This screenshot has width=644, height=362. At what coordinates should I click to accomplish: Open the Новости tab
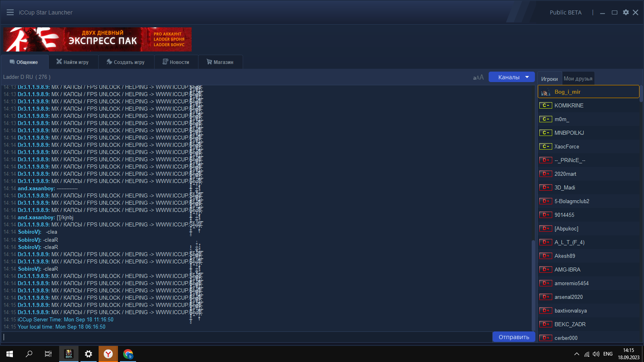176,62
